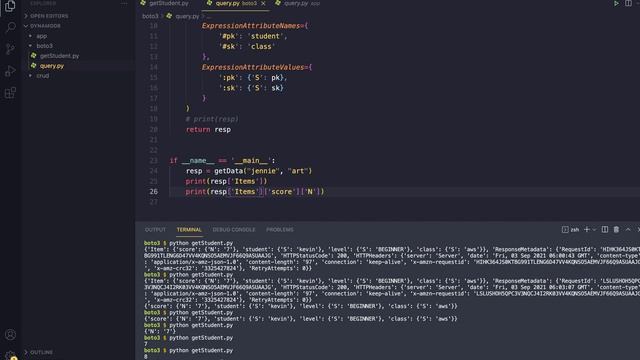This screenshot has height=360, width=640.
Task: Place cursor on 'return resp' line
Action: (x=208, y=129)
